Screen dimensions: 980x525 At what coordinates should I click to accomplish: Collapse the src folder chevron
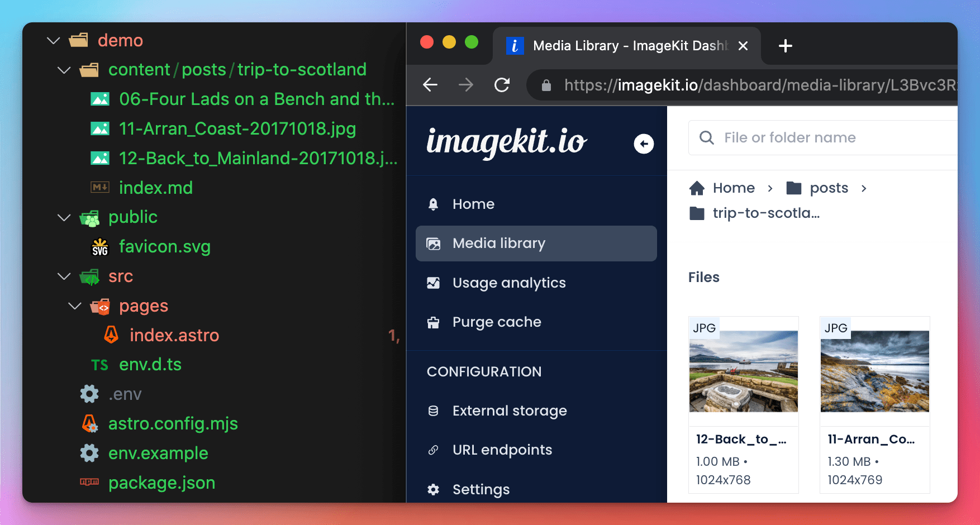point(64,276)
